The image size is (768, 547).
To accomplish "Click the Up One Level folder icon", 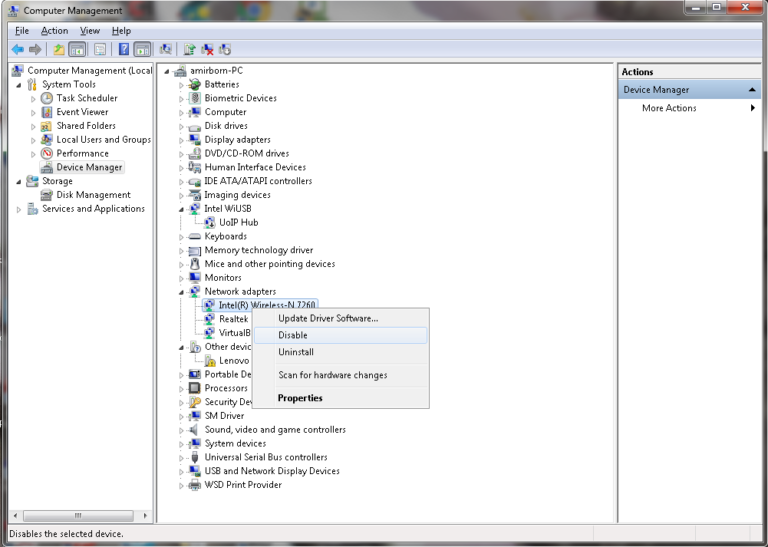I will pyautogui.click(x=59, y=49).
